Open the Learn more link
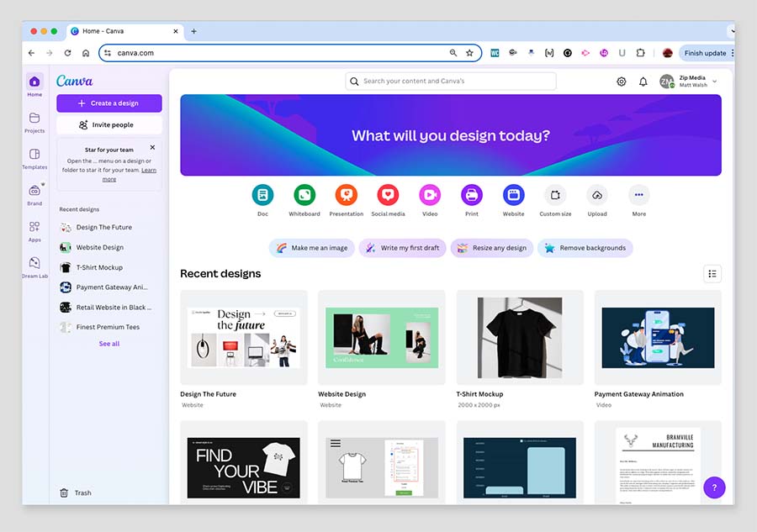This screenshot has width=757, height=532. pos(149,171)
